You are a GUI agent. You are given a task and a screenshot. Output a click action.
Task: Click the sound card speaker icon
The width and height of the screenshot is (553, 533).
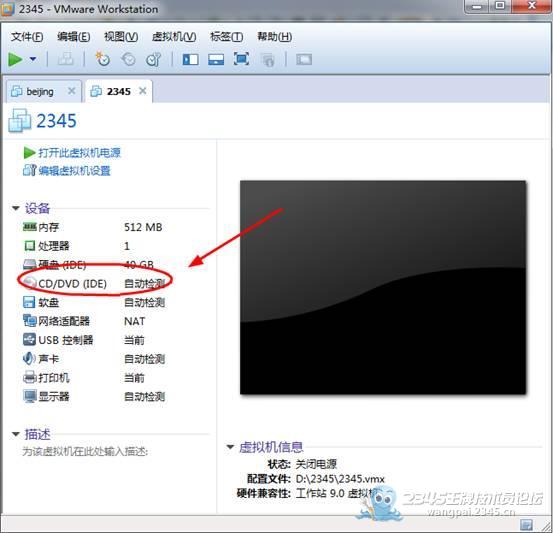click(x=29, y=359)
